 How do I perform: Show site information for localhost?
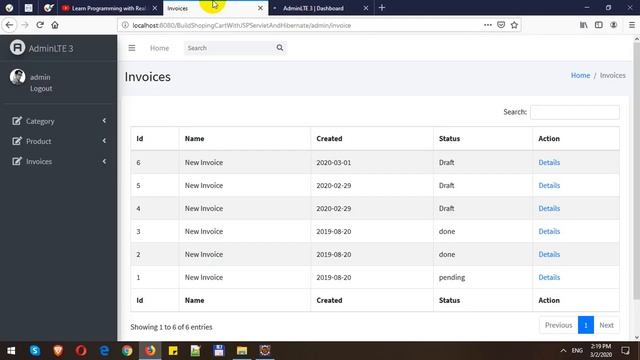point(125,25)
